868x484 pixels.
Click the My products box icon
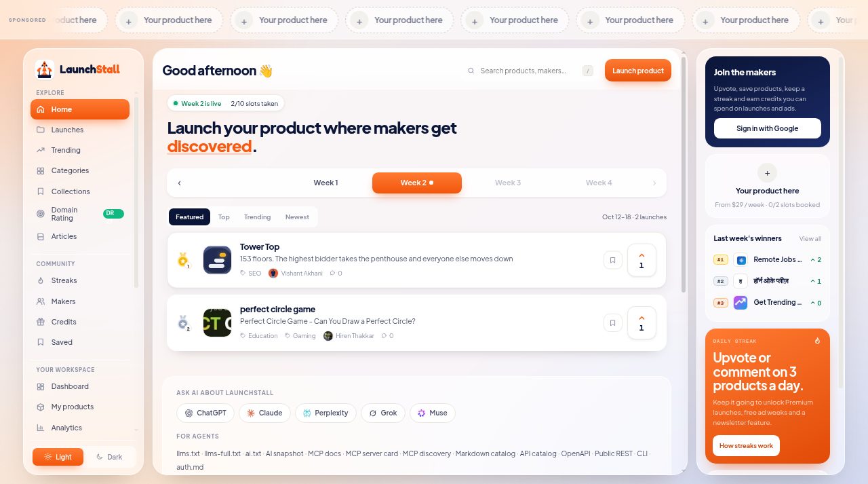pos(41,407)
